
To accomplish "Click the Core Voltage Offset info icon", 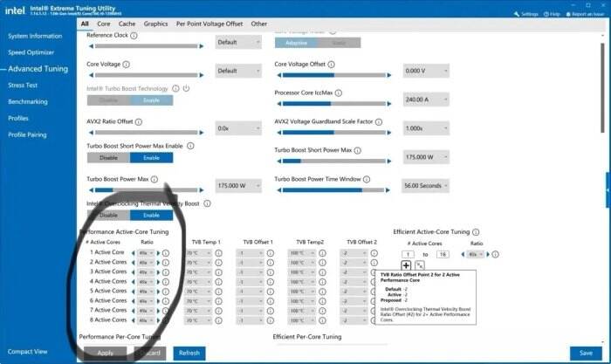I will (x=331, y=65).
